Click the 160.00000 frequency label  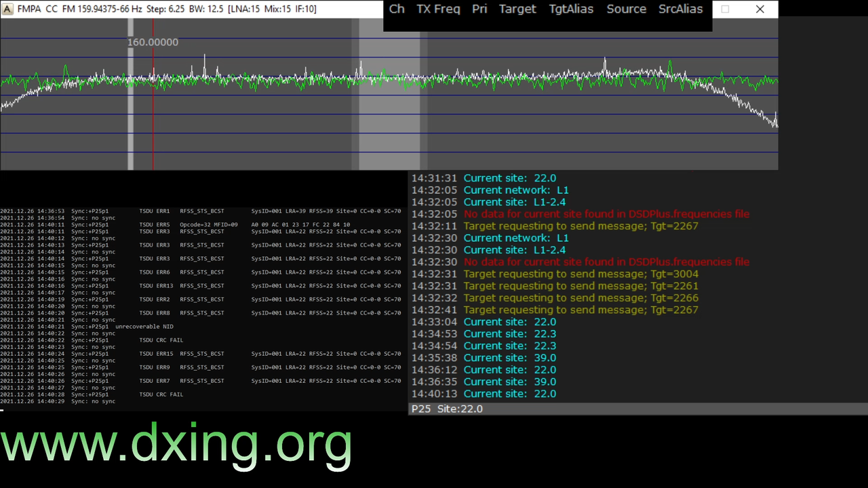[x=153, y=42]
